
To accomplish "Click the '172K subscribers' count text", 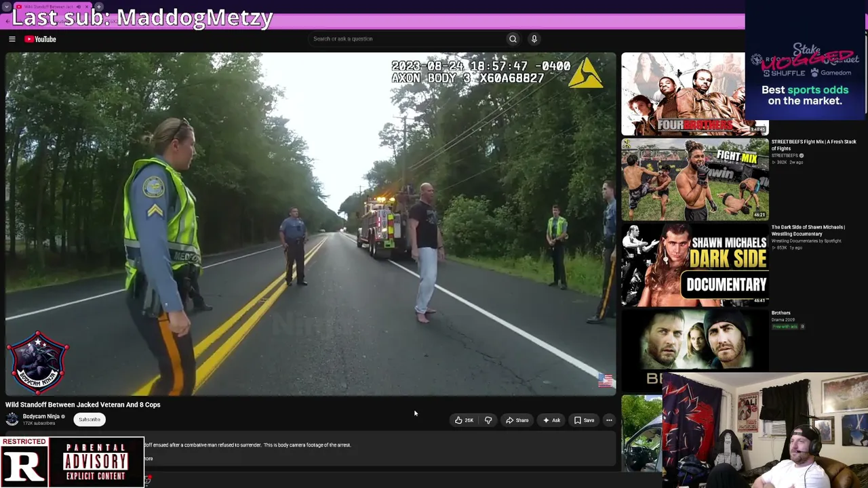I will click(x=39, y=424).
